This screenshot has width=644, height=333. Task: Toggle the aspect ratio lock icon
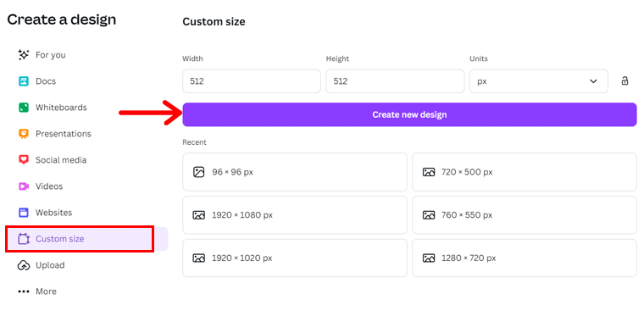pos(625,80)
